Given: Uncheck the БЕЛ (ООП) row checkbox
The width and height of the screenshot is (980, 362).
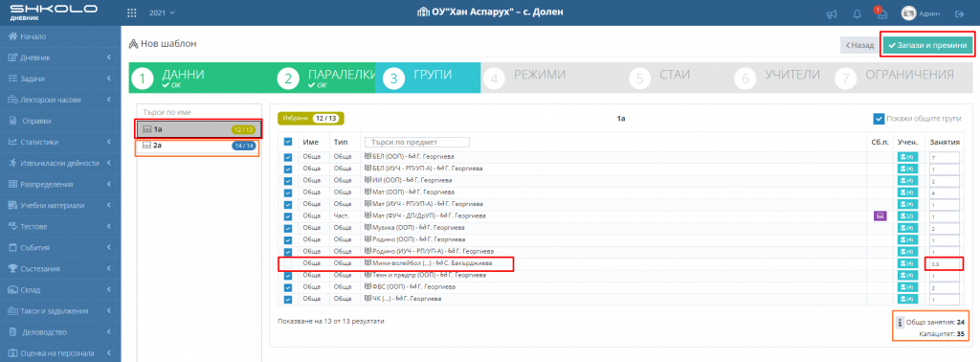Looking at the screenshot, I should [288, 157].
